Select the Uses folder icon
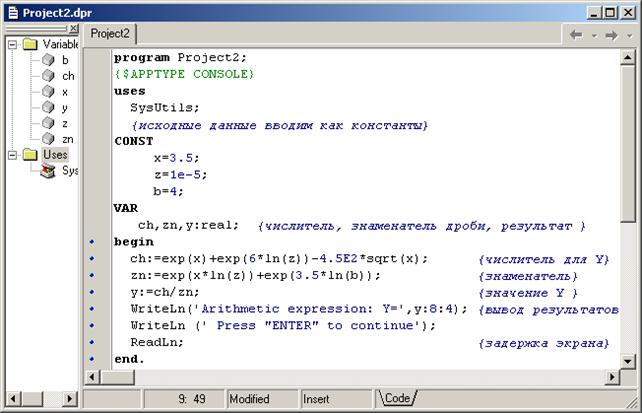Viewport: 642px width, 413px height. tap(30, 154)
